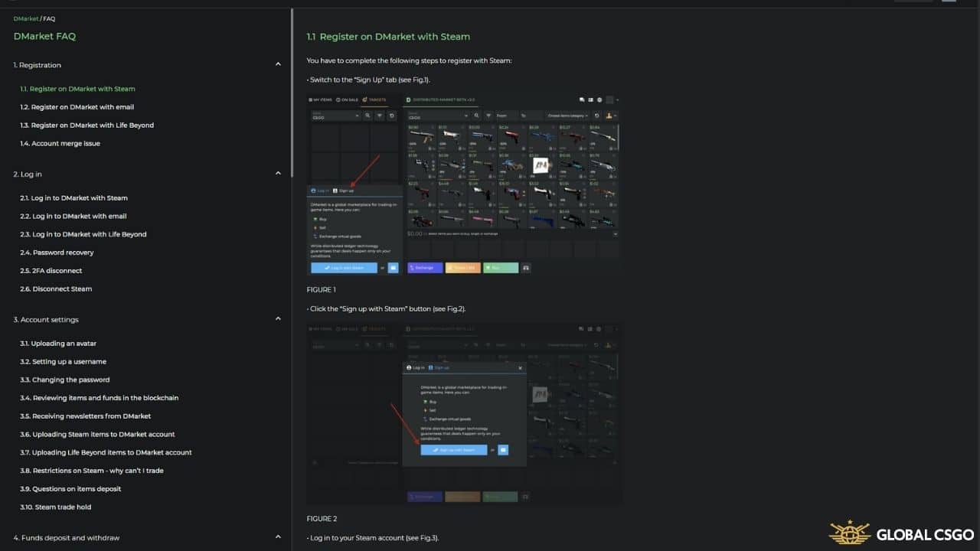
Task: Open the Figure 1 screenshot image
Action: pyautogui.click(x=463, y=184)
